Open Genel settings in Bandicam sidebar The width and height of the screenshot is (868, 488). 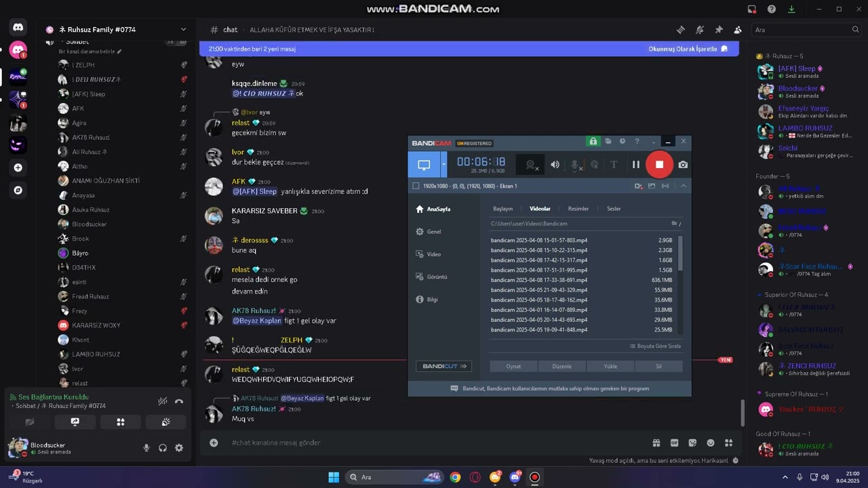coord(429,232)
